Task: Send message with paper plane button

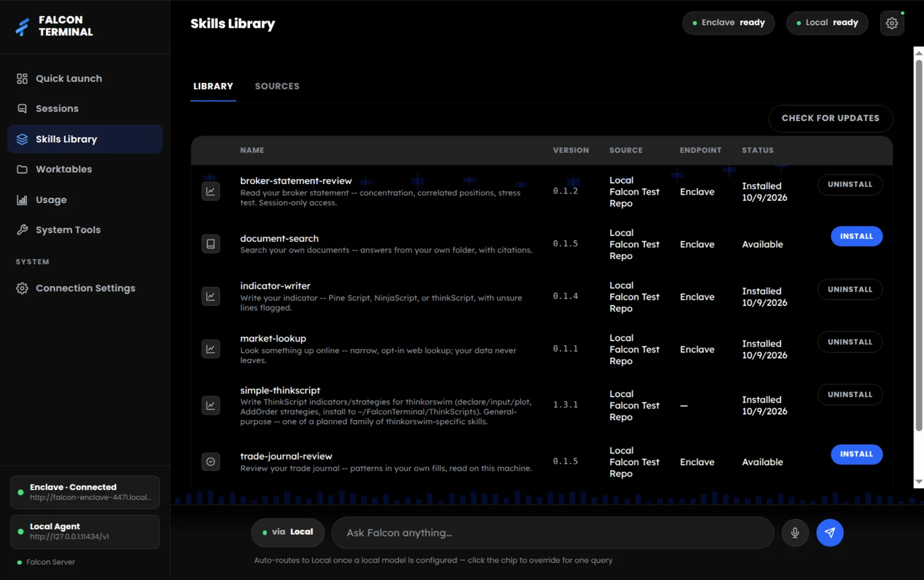Action: point(830,533)
